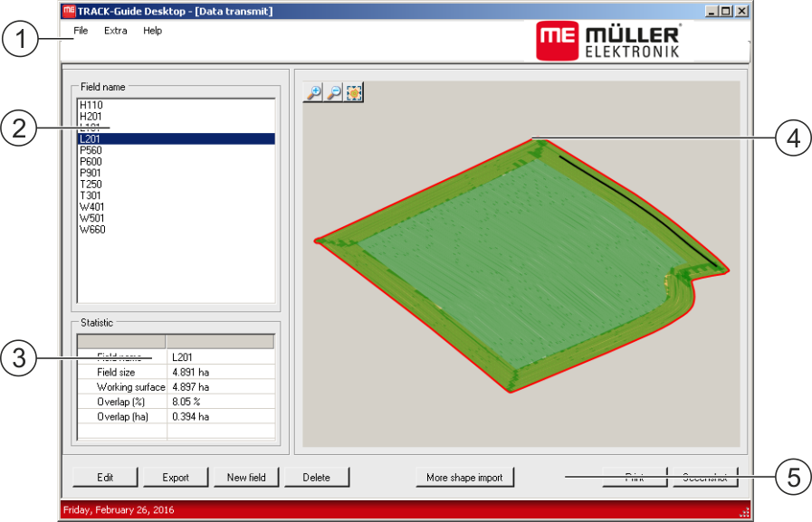Click the Müller Elektronik logo
The height and width of the screenshot is (522, 812).
608,42
